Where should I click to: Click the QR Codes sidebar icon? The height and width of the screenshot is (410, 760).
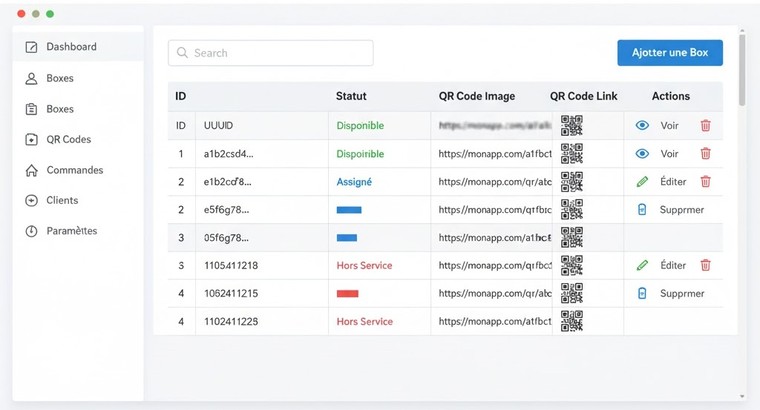[31, 140]
